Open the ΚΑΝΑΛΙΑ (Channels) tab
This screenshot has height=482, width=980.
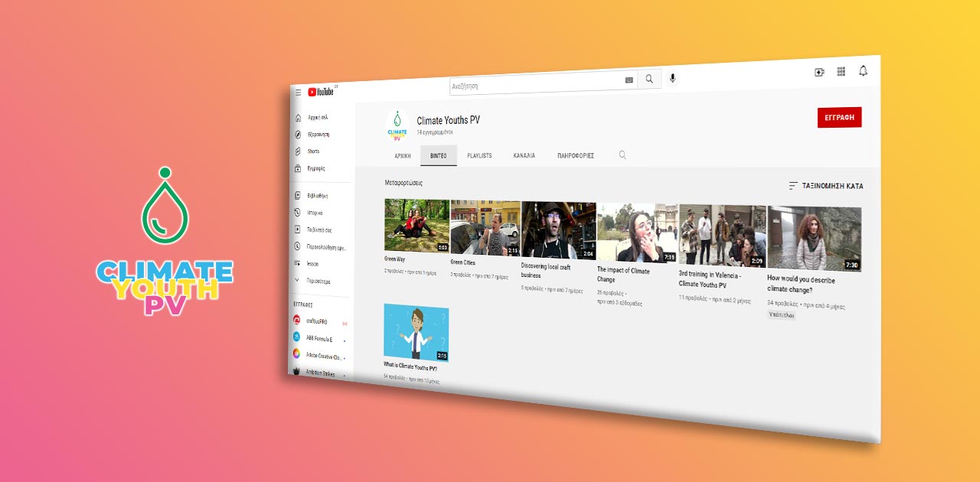point(524,155)
